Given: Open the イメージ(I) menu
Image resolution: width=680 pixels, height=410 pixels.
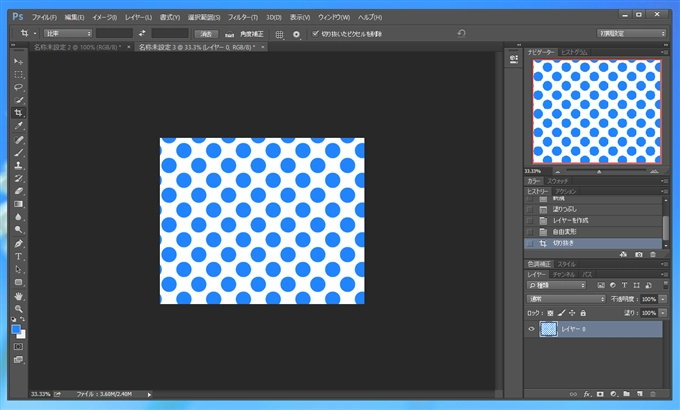Looking at the screenshot, I should pos(105,17).
